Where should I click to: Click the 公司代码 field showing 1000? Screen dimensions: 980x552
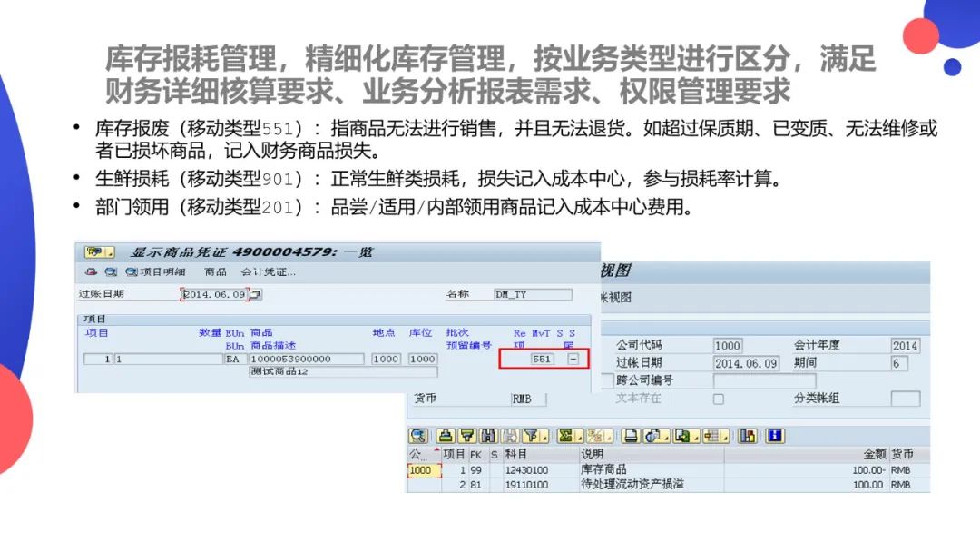point(728,346)
